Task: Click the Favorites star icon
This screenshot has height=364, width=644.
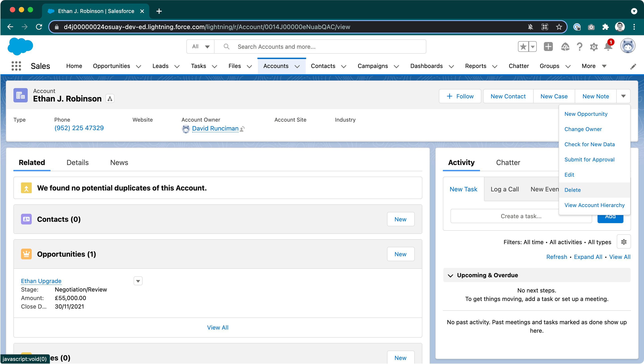Action: (523, 47)
